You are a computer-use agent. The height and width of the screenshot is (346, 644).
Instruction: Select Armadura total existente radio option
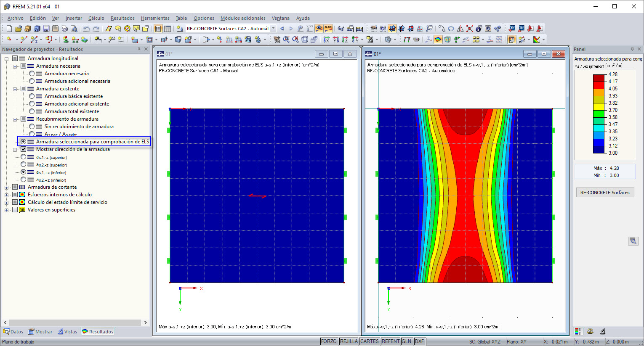coord(32,111)
